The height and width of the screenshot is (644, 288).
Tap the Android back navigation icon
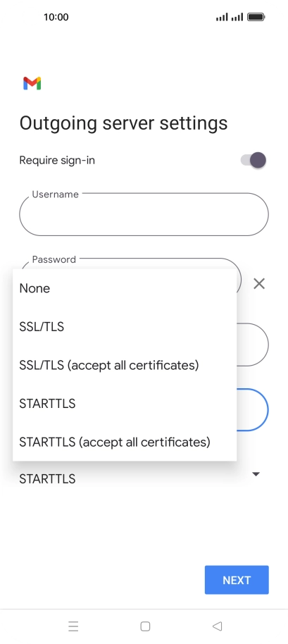point(217,626)
